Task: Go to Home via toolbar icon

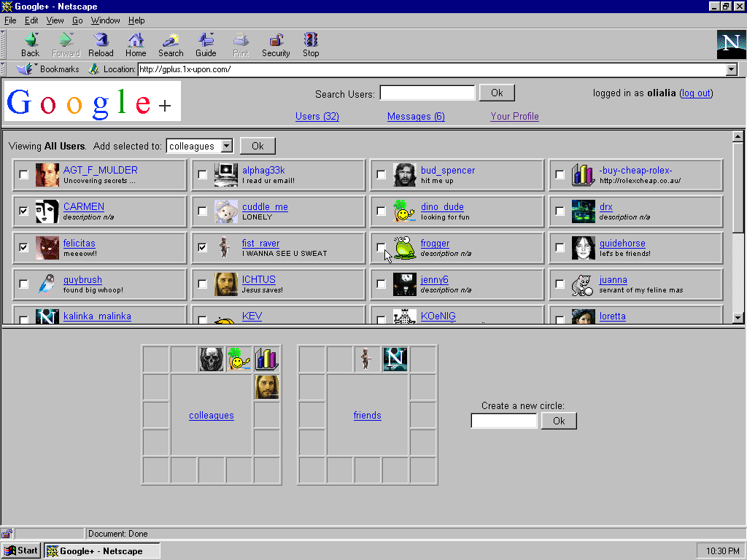Action: pos(136,41)
